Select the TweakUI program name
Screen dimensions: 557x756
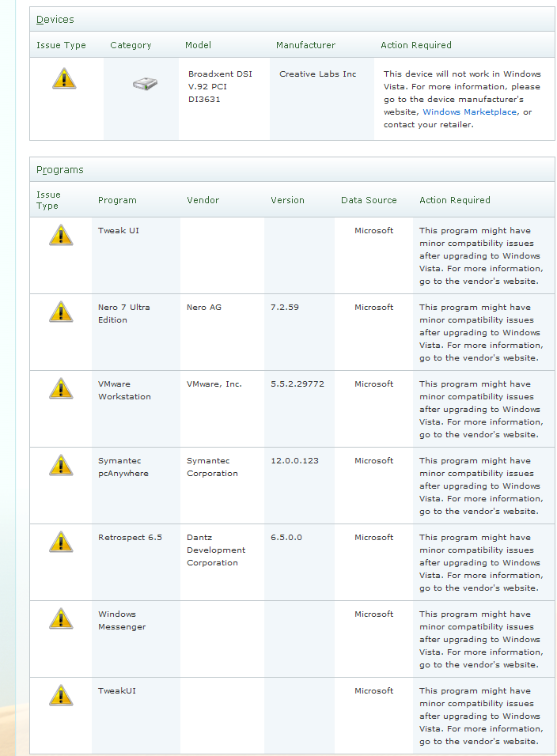pos(117,690)
